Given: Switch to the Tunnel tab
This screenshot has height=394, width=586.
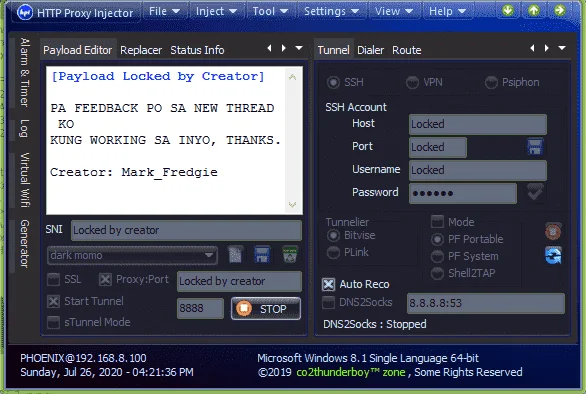Looking at the screenshot, I should coord(333,50).
